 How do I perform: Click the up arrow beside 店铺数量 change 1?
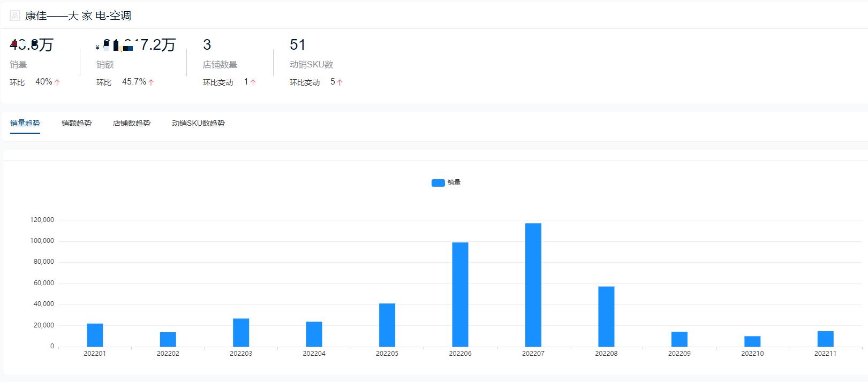253,82
